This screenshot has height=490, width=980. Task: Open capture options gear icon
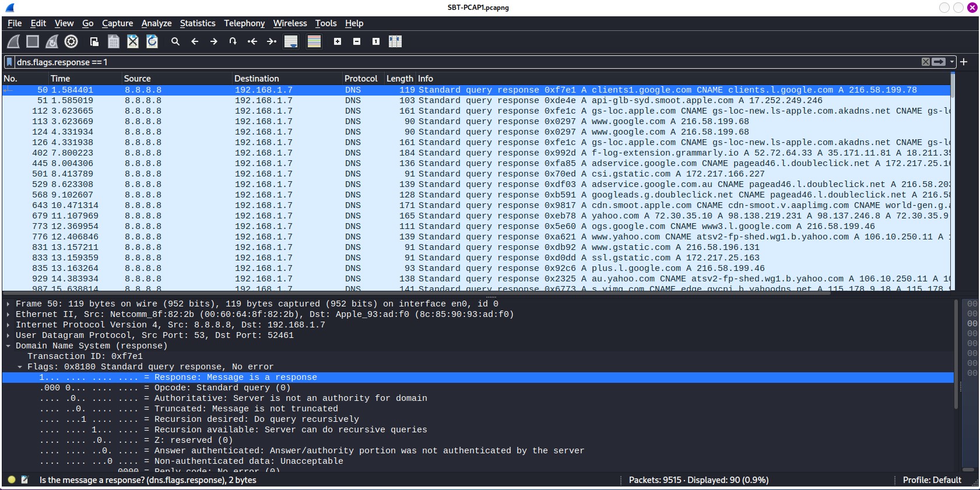(x=71, y=41)
